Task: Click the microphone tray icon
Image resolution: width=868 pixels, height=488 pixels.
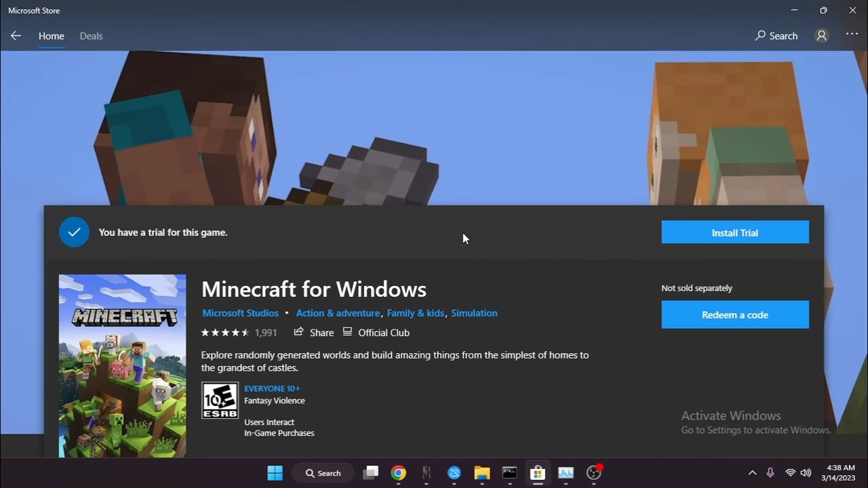Action: coord(770,473)
